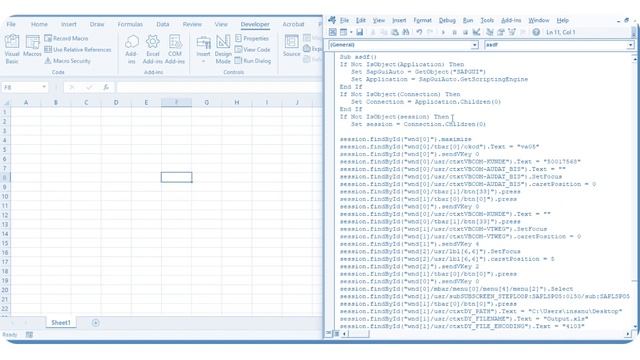The width and height of the screenshot is (640, 360).
Task: Open VBA editor Format menu
Action: [x=422, y=20]
